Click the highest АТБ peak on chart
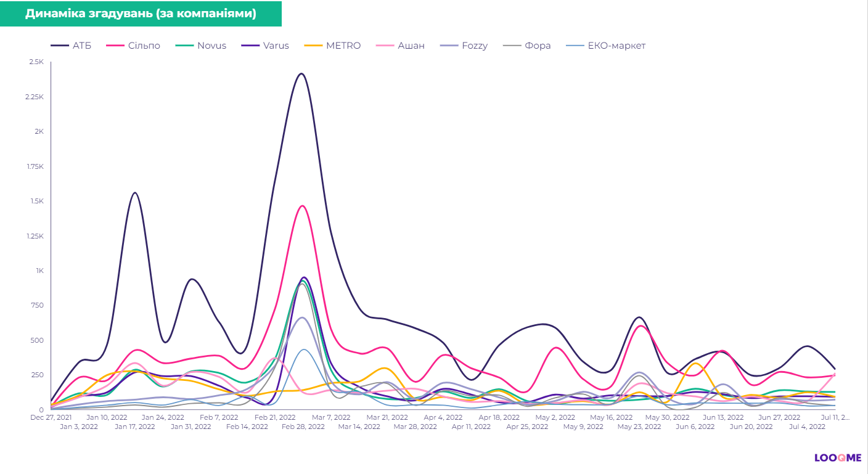Viewport: 868px width, 474px height. pyautogui.click(x=301, y=74)
